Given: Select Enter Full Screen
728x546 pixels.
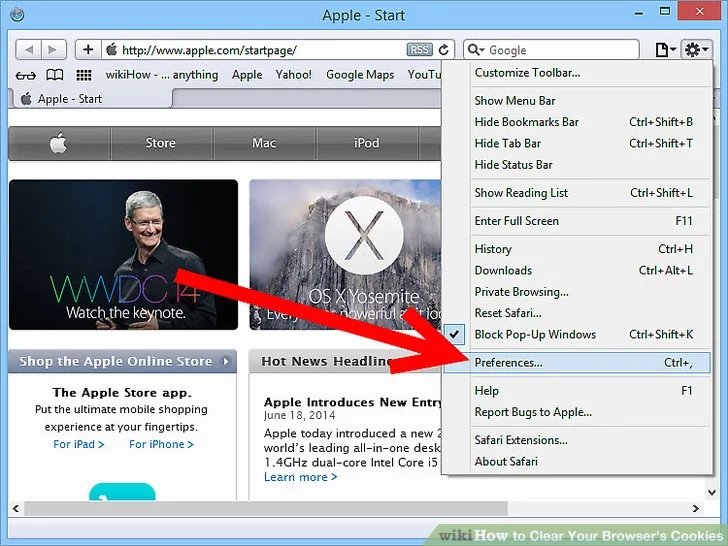Looking at the screenshot, I should point(577,221).
